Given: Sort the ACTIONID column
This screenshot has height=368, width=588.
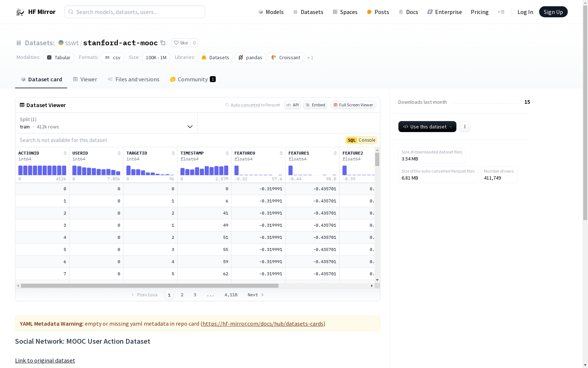Looking at the screenshot, I should point(65,153).
